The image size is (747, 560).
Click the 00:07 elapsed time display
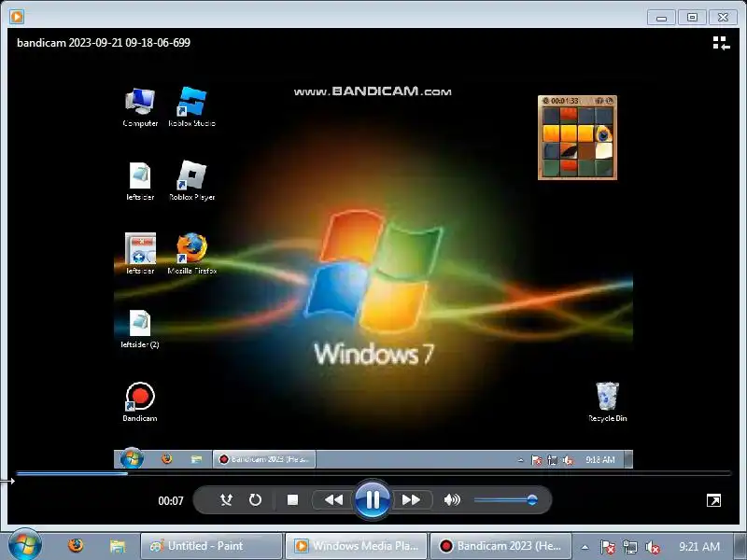point(171,501)
